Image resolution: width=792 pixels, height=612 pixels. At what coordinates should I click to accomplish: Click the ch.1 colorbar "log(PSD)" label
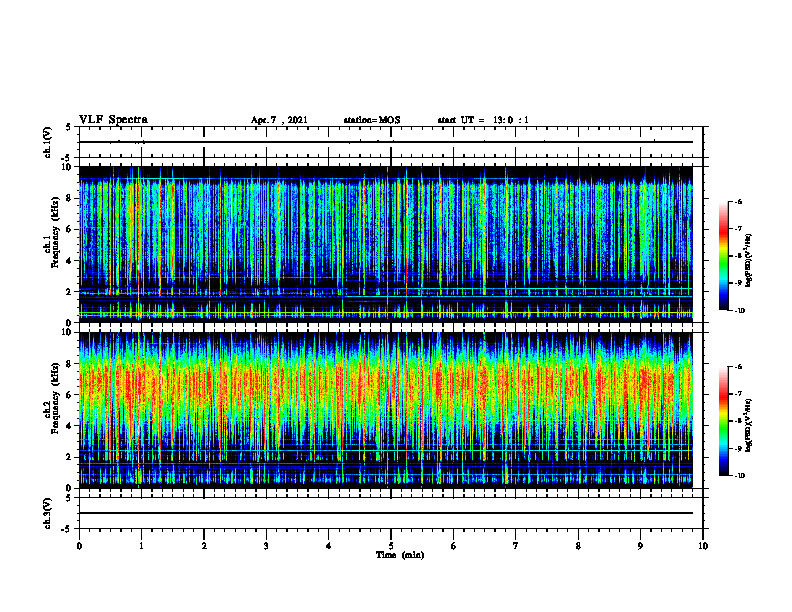click(x=749, y=260)
